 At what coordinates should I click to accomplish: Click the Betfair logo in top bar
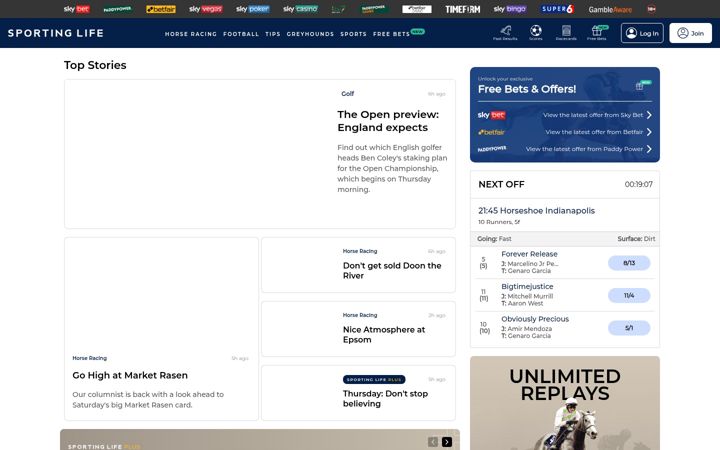161,9
